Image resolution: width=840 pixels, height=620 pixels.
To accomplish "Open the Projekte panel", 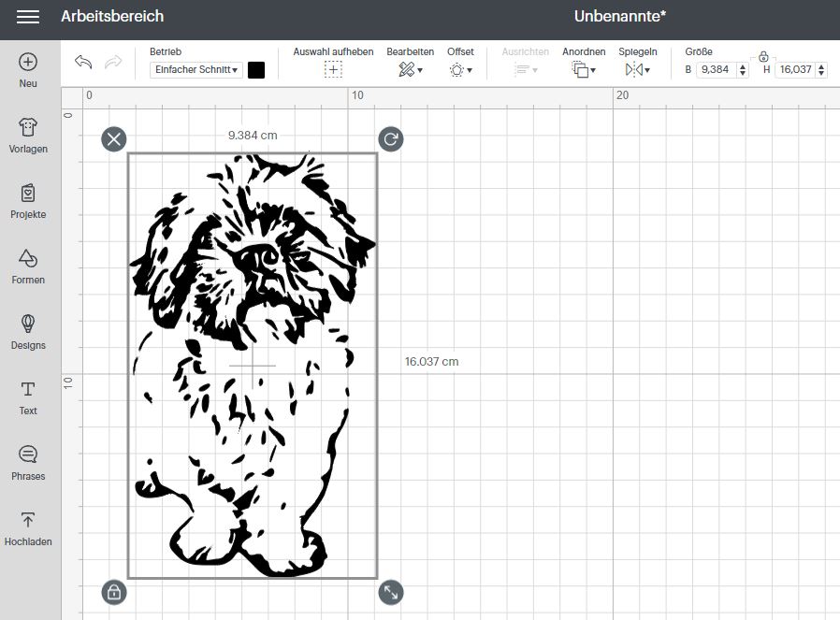I will pos(28,194).
